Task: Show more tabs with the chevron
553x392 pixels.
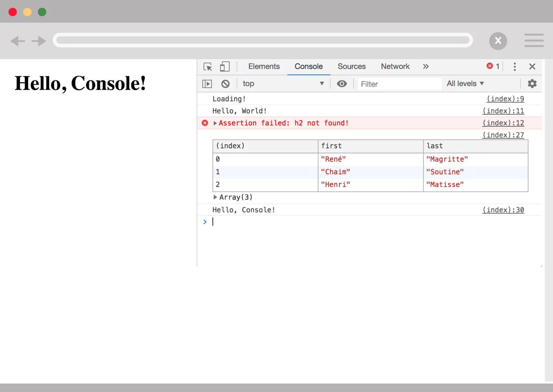Action: click(426, 67)
